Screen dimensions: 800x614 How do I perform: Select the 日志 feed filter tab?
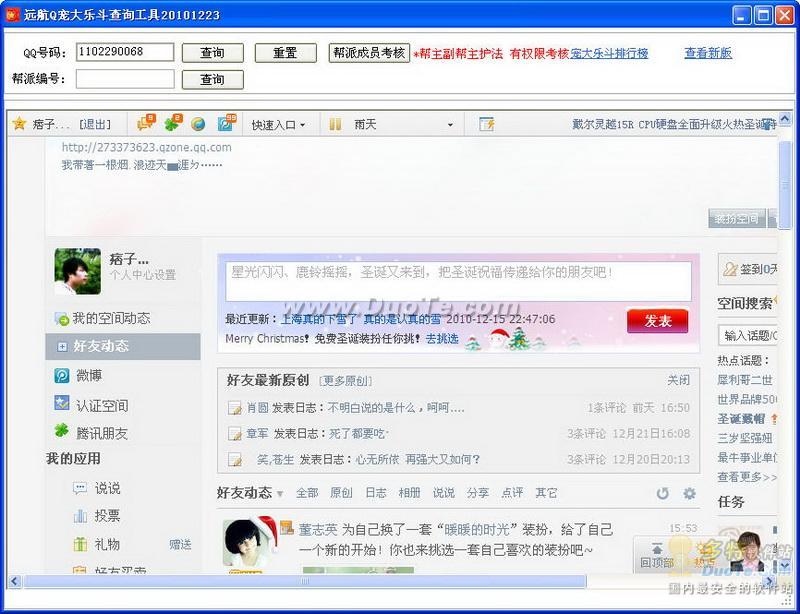click(x=376, y=493)
